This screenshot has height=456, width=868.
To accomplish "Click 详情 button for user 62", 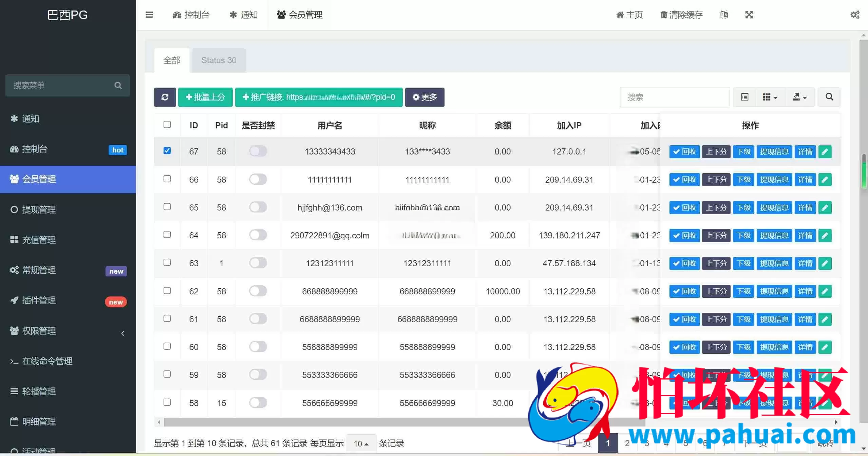I will pos(805,291).
